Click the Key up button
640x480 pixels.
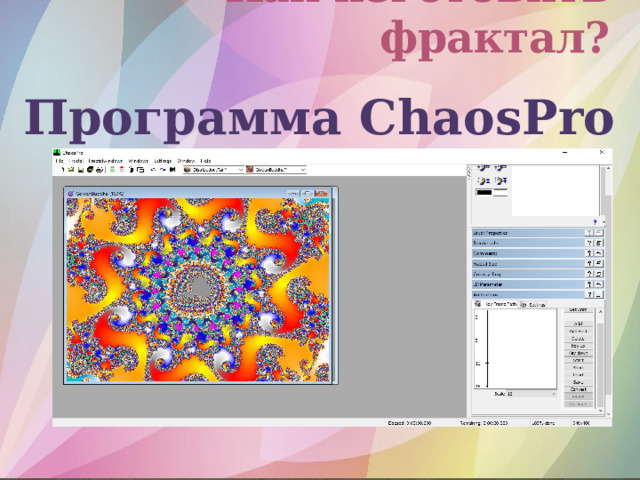coord(578,346)
